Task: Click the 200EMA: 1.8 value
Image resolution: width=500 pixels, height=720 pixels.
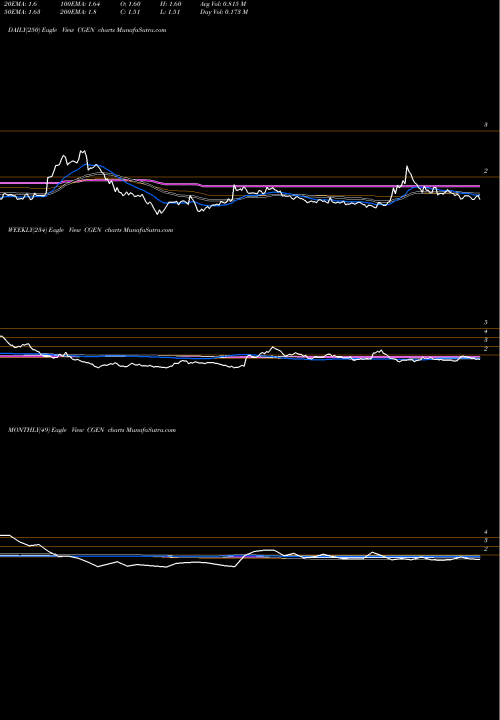Action: point(79,12)
